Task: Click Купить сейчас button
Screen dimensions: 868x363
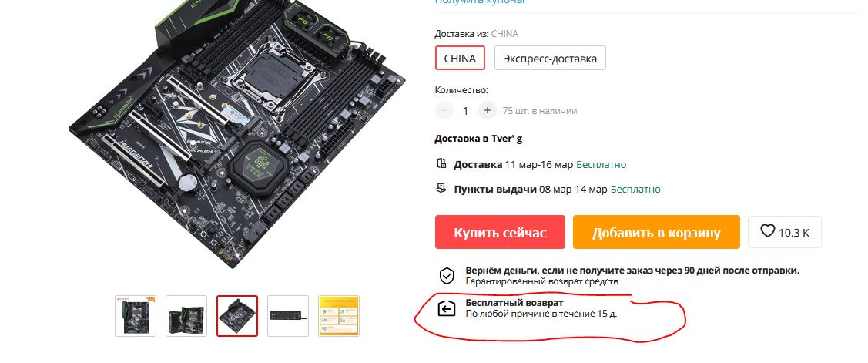Action: pyautogui.click(x=500, y=232)
